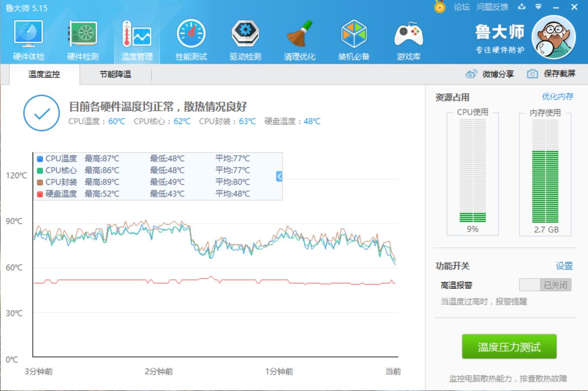Click the 鲁大师 5.15 window title

pos(27,8)
